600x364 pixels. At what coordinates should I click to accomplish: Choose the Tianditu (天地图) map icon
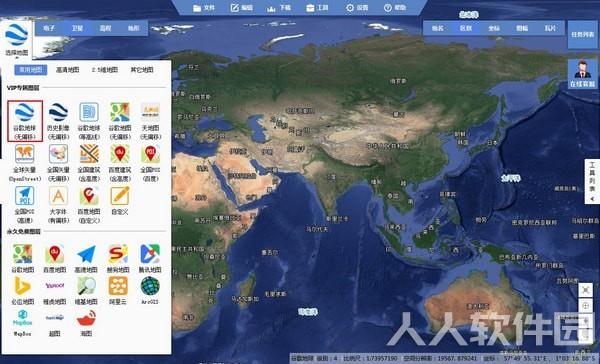coord(150,112)
